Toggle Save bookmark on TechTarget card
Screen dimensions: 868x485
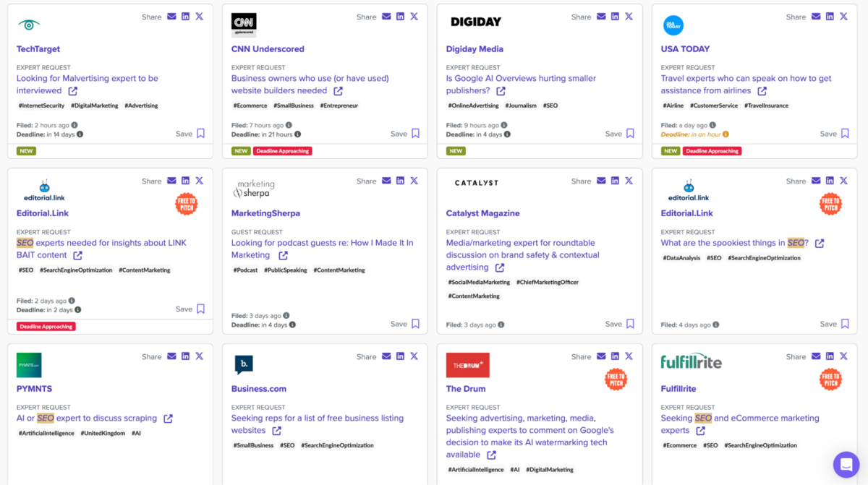click(x=200, y=134)
